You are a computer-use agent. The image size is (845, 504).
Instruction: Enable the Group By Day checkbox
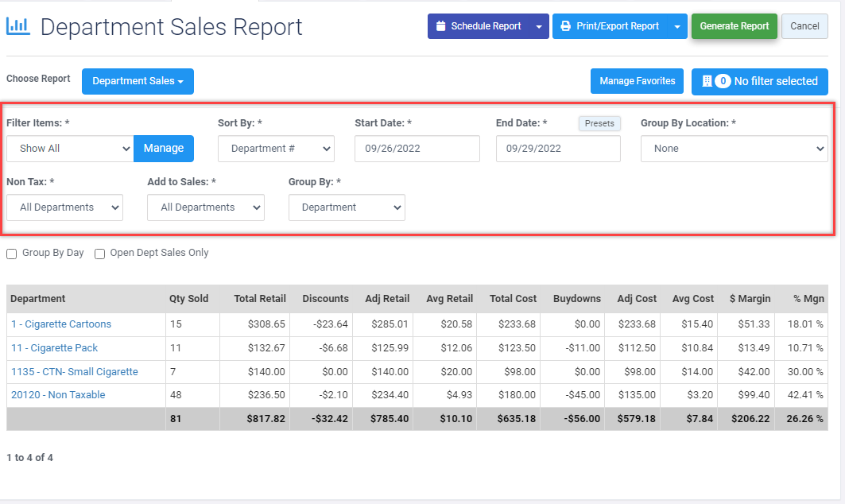click(12, 253)
